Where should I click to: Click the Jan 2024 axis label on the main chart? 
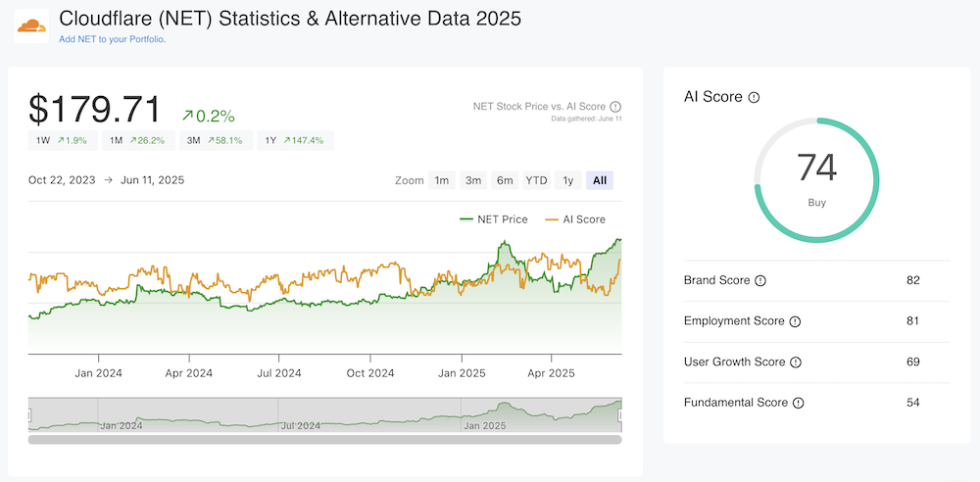99,374
